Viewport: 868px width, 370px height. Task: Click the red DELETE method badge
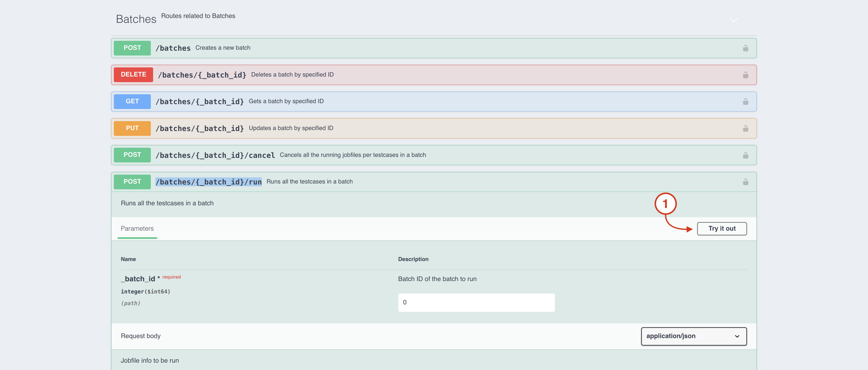tap(133, 75)
